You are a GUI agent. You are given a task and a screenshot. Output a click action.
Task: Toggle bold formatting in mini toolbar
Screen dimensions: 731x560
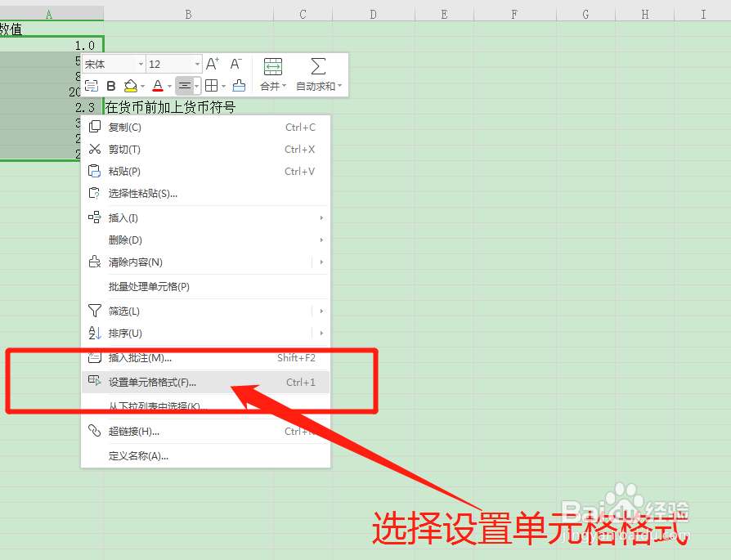[110, 86]
